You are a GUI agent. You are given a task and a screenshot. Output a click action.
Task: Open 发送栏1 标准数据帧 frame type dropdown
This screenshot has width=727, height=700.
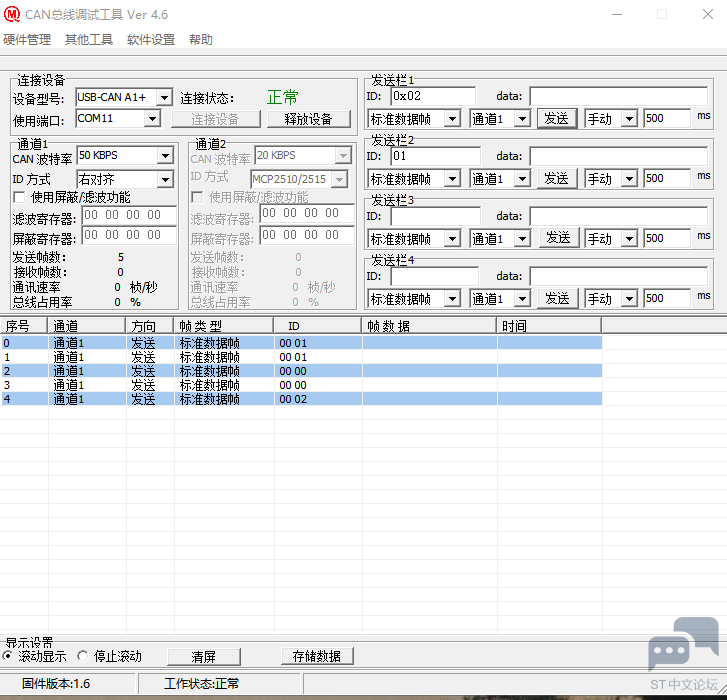(x=452, y=119)
